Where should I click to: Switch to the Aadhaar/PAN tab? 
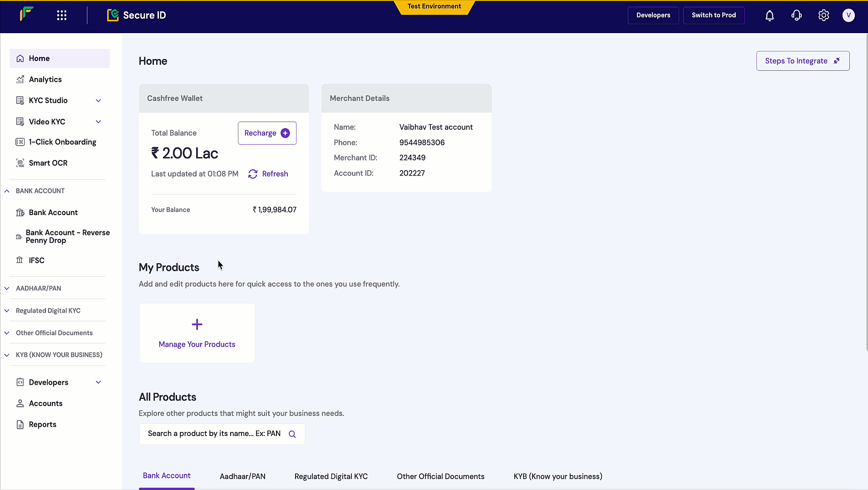[x=242, y=476]
